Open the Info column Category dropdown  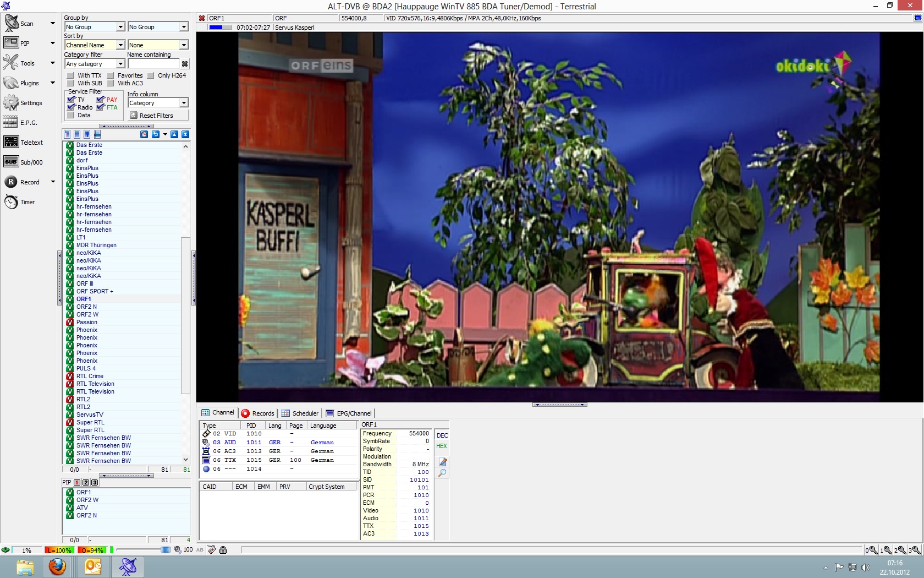[x=184, y=103]
